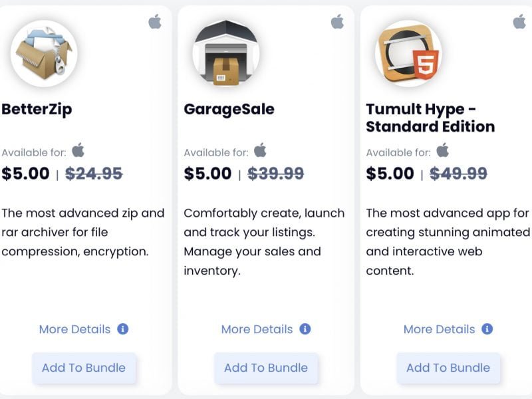The image size is (532, 399).
Task: Click the Apple icon next to GarageSale's Available for
Action: click(259, 152)
